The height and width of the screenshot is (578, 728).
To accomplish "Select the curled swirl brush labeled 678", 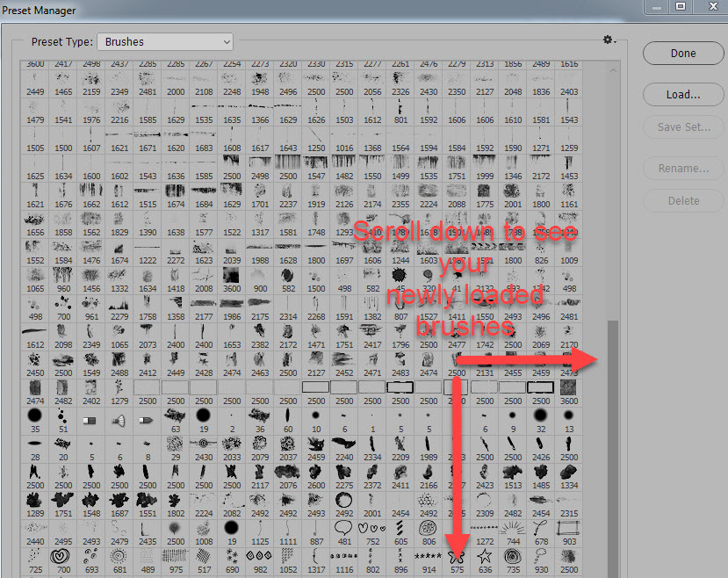I will click(x=541, y=533).
